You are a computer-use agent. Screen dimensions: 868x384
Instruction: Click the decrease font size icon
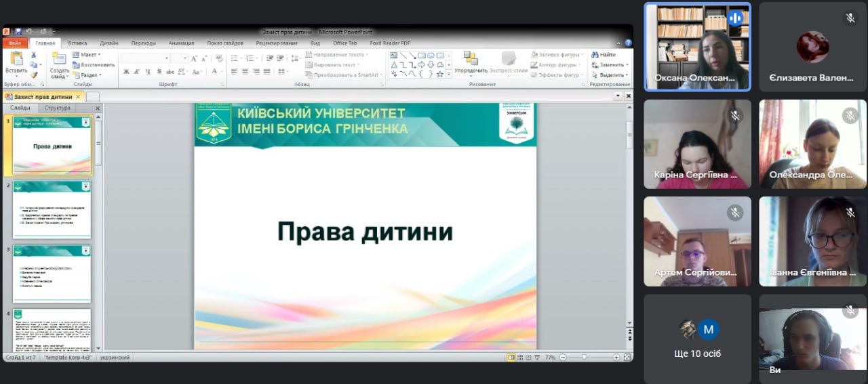pos(204,59)
